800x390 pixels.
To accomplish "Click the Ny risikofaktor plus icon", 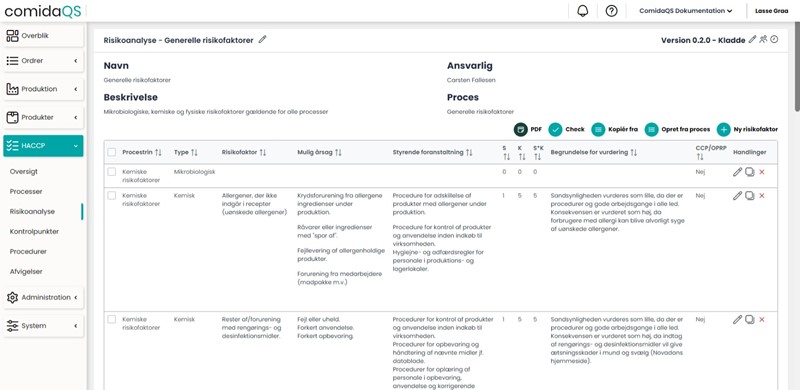I will point(723,130).
